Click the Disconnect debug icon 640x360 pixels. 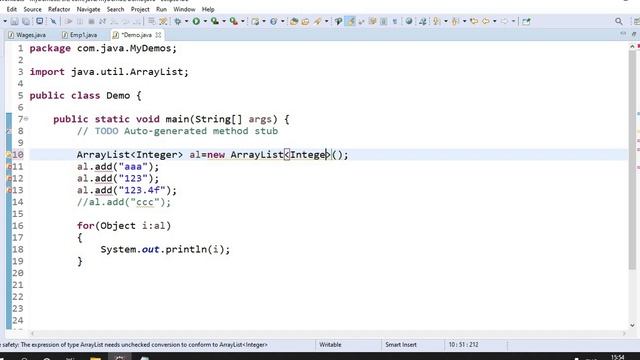click(102, 21)
